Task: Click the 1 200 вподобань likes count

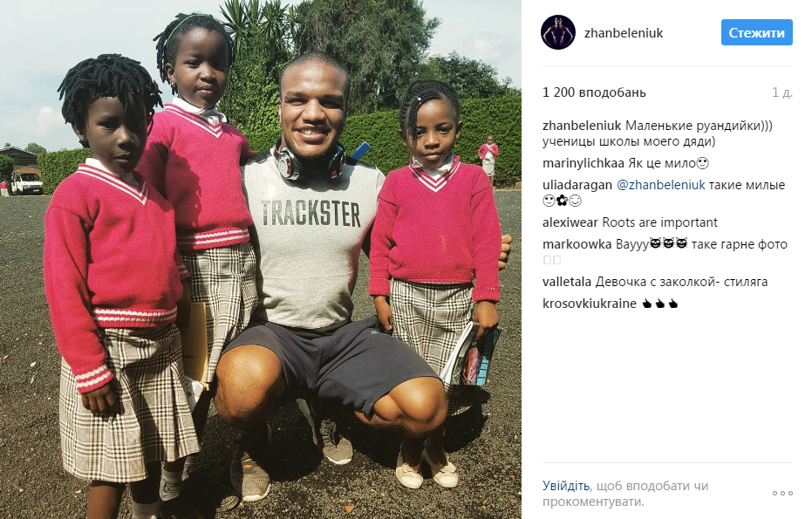Action: 594,92
